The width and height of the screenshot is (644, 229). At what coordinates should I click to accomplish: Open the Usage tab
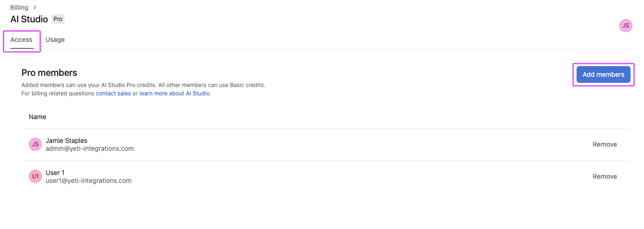[55, 40]
